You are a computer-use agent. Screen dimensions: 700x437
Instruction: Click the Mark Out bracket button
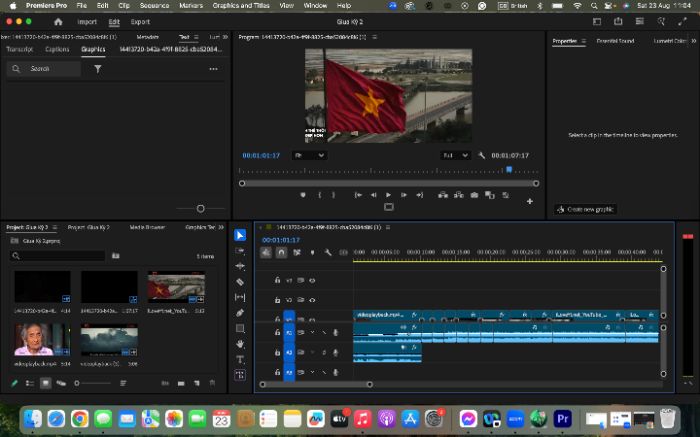pos(333,195)
